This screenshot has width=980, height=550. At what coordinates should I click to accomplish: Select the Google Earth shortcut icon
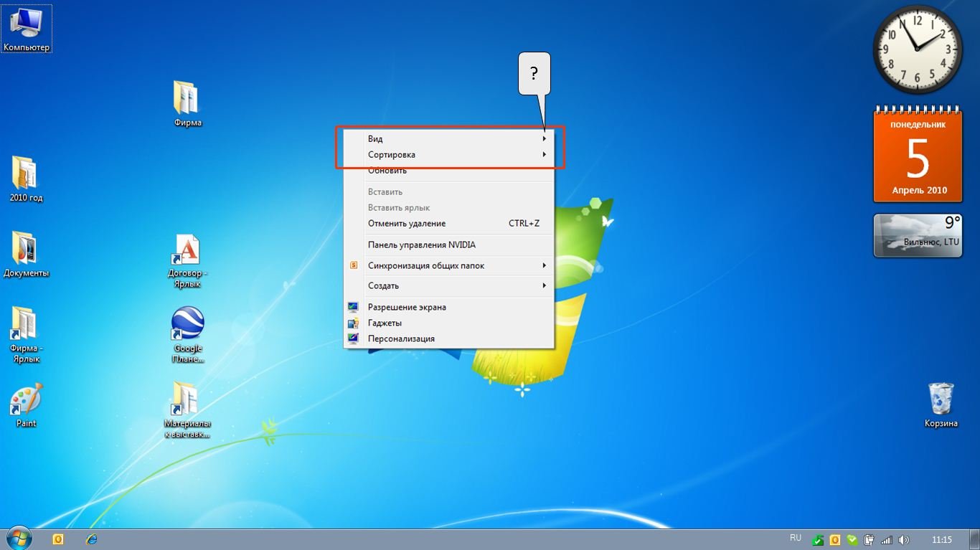pos(188,325)
